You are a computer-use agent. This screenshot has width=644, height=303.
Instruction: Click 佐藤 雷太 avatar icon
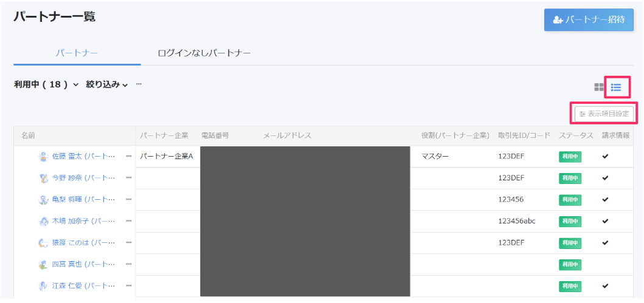pos(44,156)
